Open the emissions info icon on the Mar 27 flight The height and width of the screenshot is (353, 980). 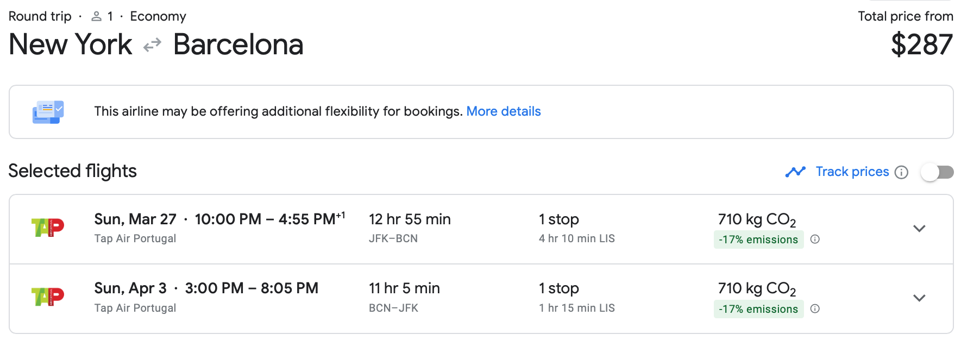pyautogui.click(x=815, y=239)
